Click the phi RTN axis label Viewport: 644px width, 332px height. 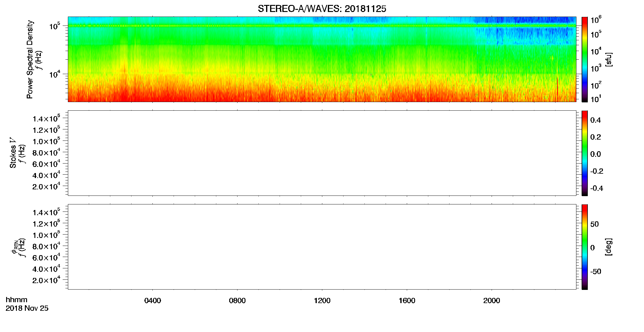pos(14,247)
